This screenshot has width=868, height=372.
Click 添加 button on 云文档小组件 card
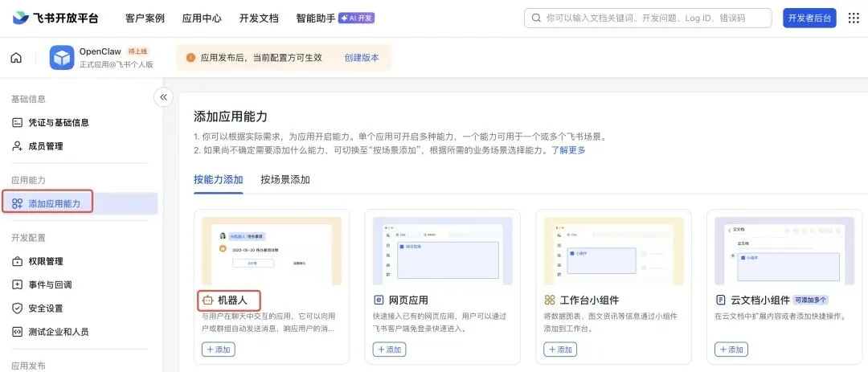click(x=731, y=350)
